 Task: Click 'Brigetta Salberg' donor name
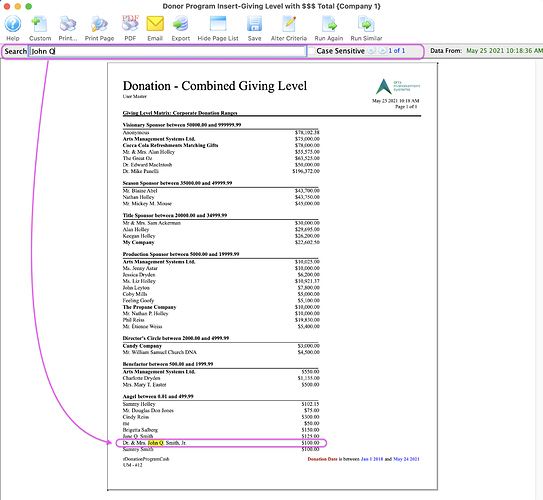tap(140, 430)
